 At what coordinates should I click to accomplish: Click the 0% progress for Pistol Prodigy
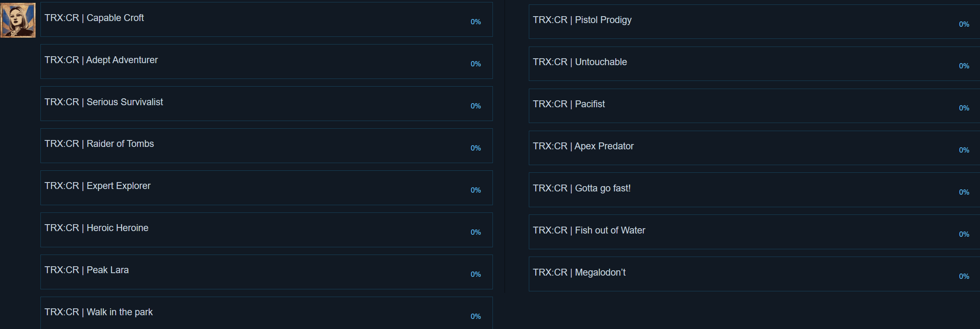[964, 24]
